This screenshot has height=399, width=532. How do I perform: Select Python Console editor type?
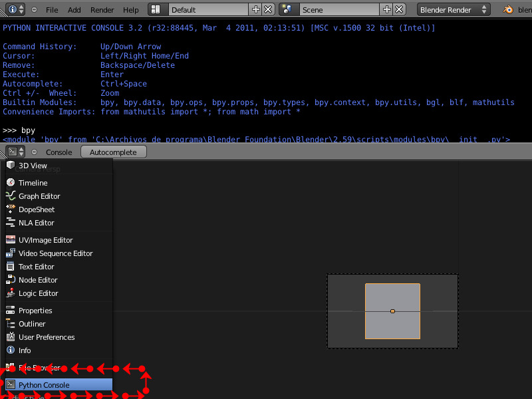(x=59, y=385)
